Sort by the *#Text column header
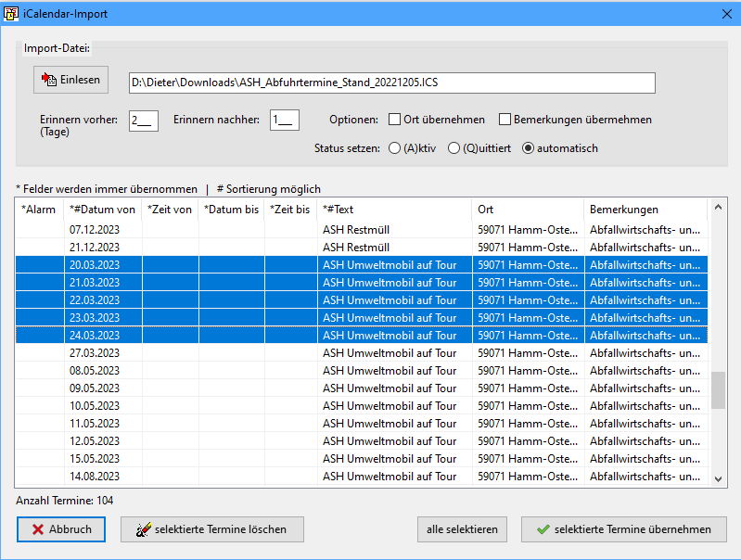 pos(394,210)
